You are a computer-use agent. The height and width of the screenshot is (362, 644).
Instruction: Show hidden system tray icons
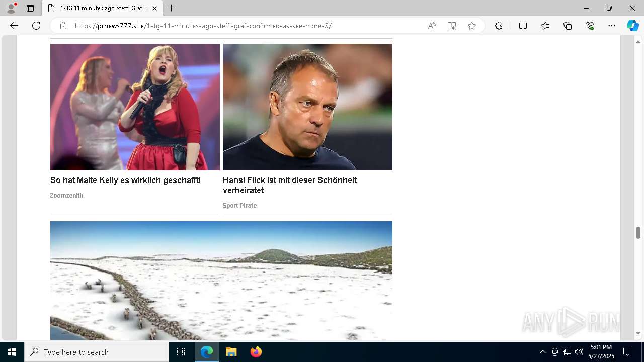542,352
